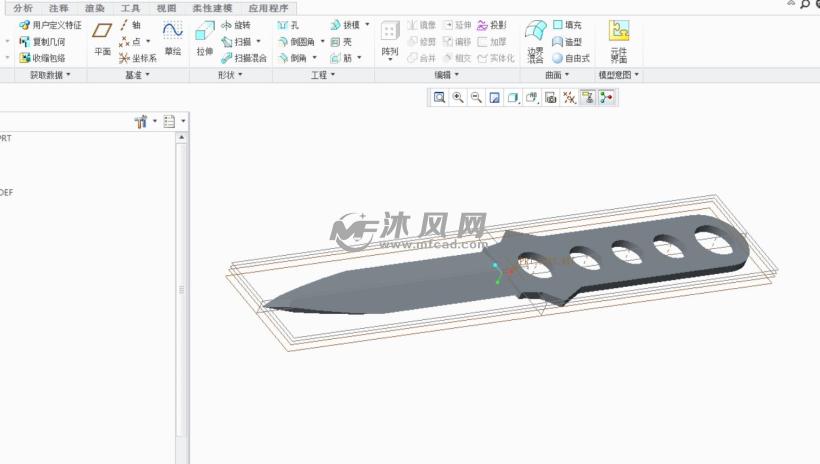Click the 镜像 (mirror) edit tool
The height and width of the screenshot is (464, 820).
[422, 25]
